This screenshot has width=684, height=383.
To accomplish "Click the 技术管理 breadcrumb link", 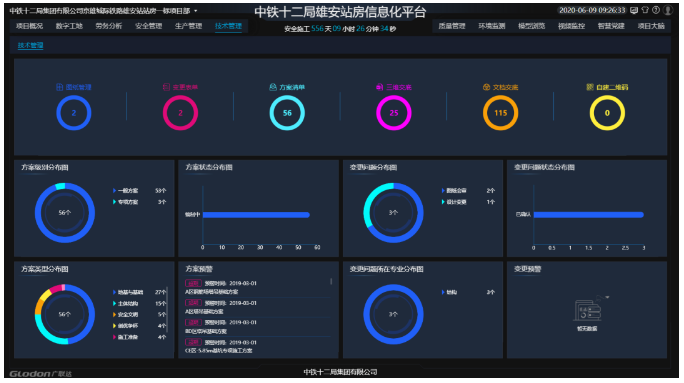I will pyautogui.click(x=31, y=45).
